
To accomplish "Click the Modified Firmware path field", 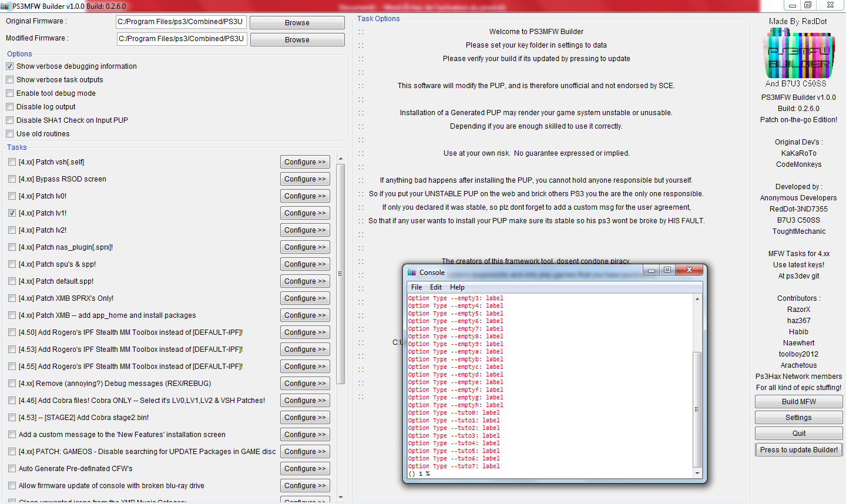I will [x=182, y=39].
